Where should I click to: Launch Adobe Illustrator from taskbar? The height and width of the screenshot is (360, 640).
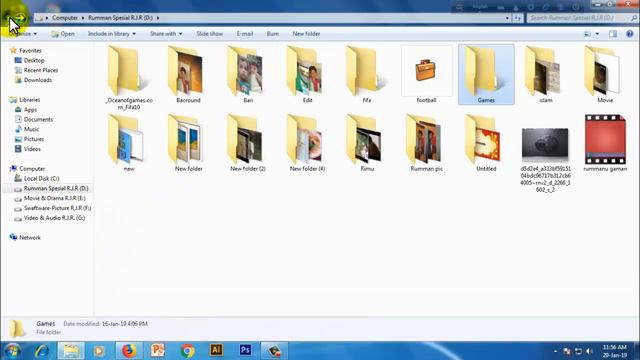pos(216,350)
